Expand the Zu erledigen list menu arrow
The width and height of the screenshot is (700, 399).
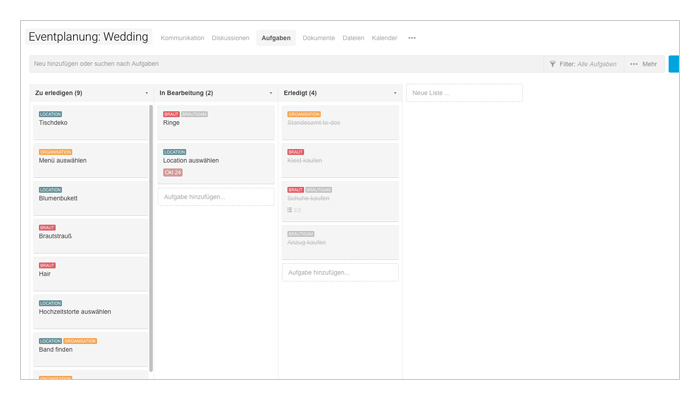pyautogui.click(x=146, y=93)
